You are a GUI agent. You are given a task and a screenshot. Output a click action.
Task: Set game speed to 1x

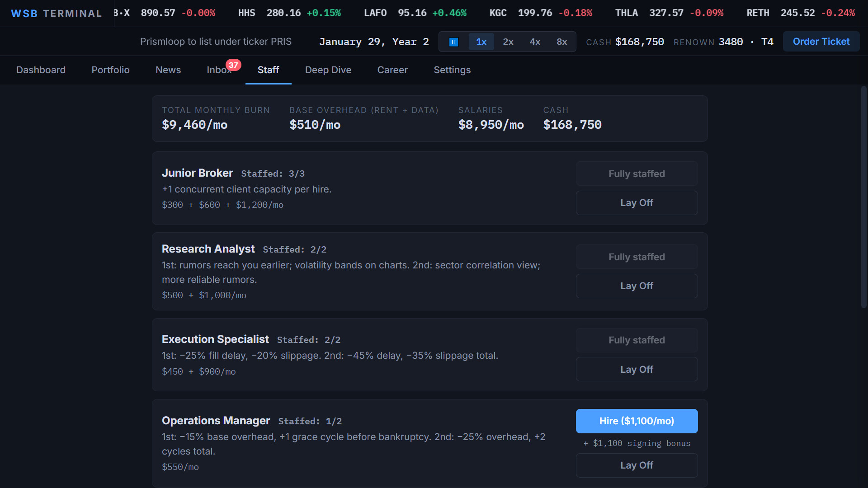(x=481, y=42)
